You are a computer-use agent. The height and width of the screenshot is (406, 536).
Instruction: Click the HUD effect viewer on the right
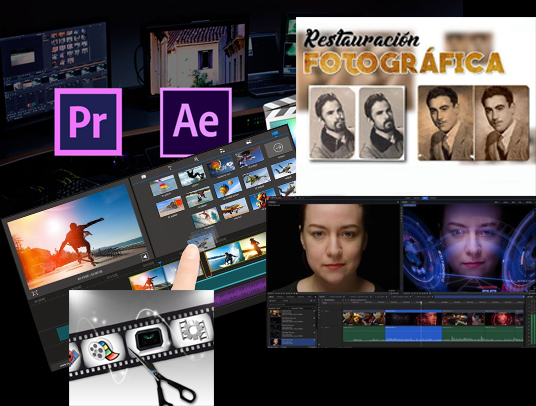tap(469, 247)
